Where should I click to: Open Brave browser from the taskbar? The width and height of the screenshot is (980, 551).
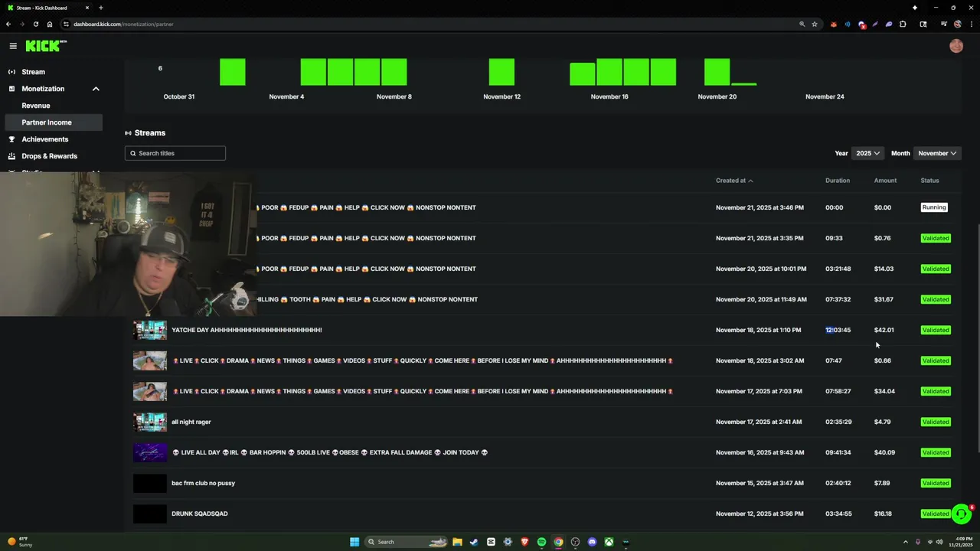pos(524,542)
